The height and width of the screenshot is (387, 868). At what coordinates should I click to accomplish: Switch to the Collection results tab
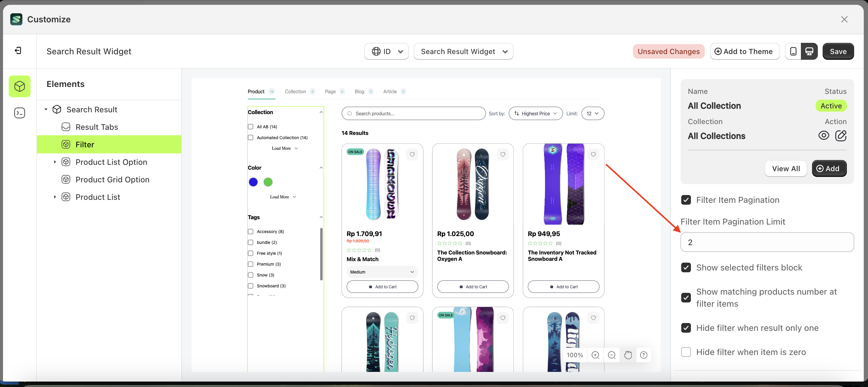pos(295,91)
